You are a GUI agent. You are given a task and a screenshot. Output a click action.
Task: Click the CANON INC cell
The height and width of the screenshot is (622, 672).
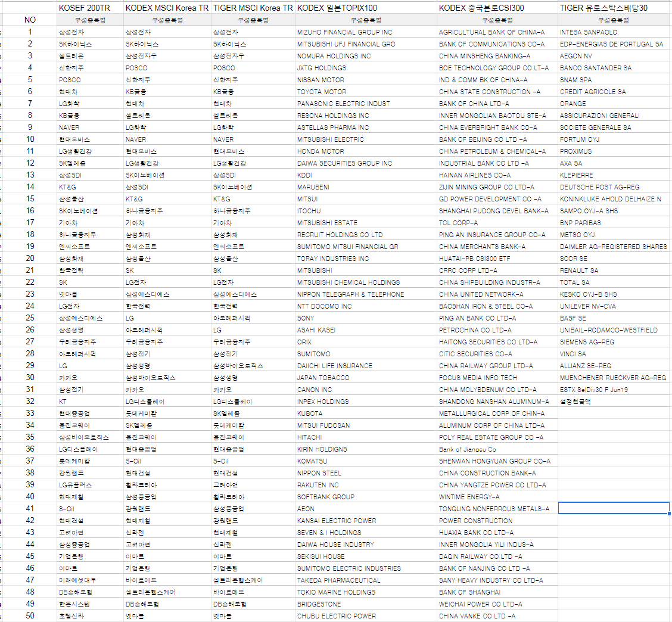366,389
